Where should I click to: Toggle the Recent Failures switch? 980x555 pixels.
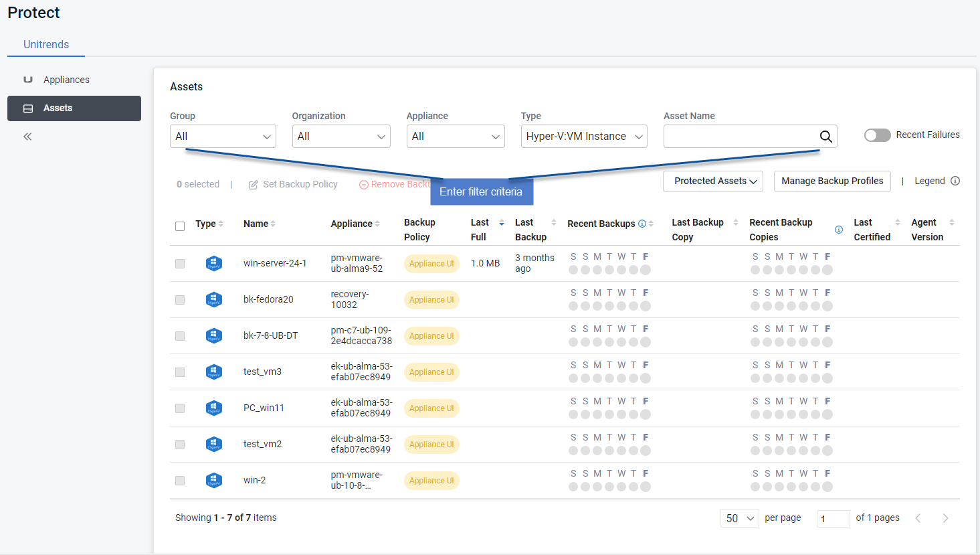tap(877, 135)
